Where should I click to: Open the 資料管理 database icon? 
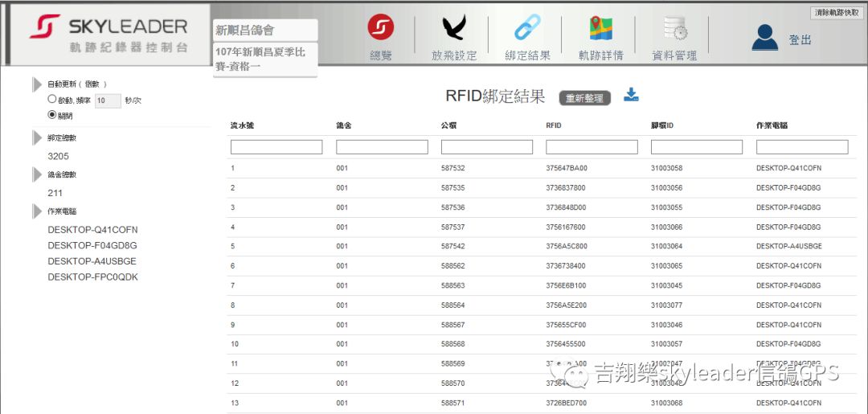tap(674, 30)
